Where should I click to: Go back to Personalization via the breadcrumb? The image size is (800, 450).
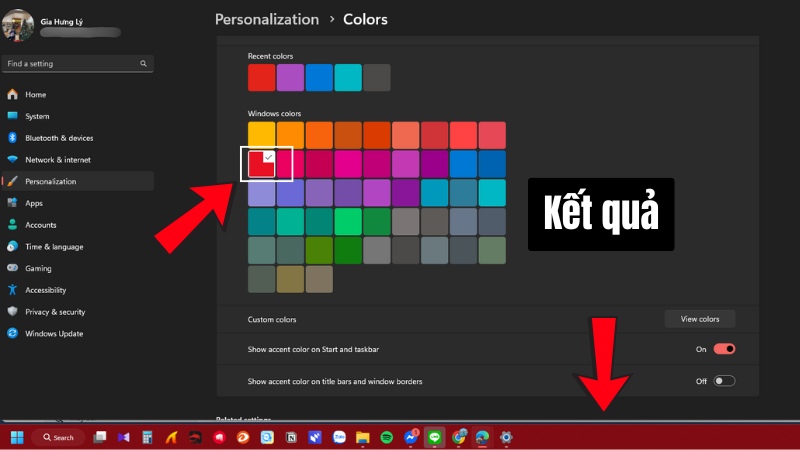click(267, 19)
